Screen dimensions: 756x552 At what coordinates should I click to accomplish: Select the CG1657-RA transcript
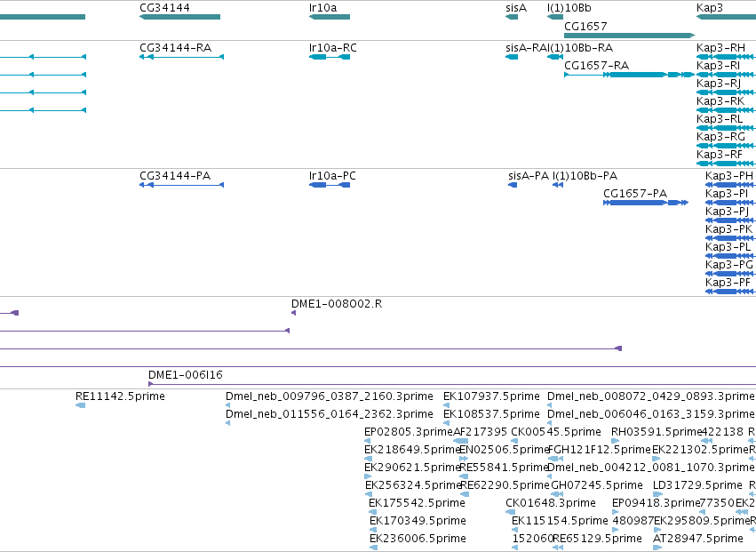click(x=629, y=75)
